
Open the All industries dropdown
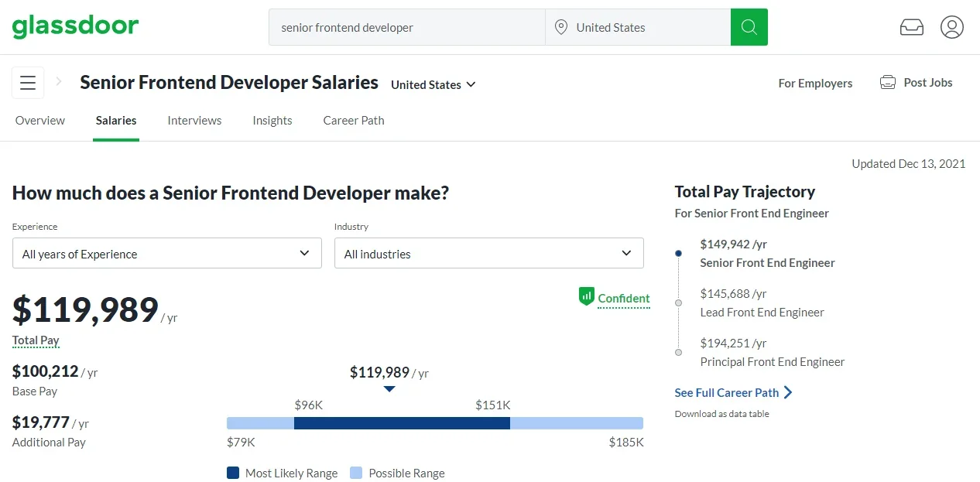pos(488,254)
